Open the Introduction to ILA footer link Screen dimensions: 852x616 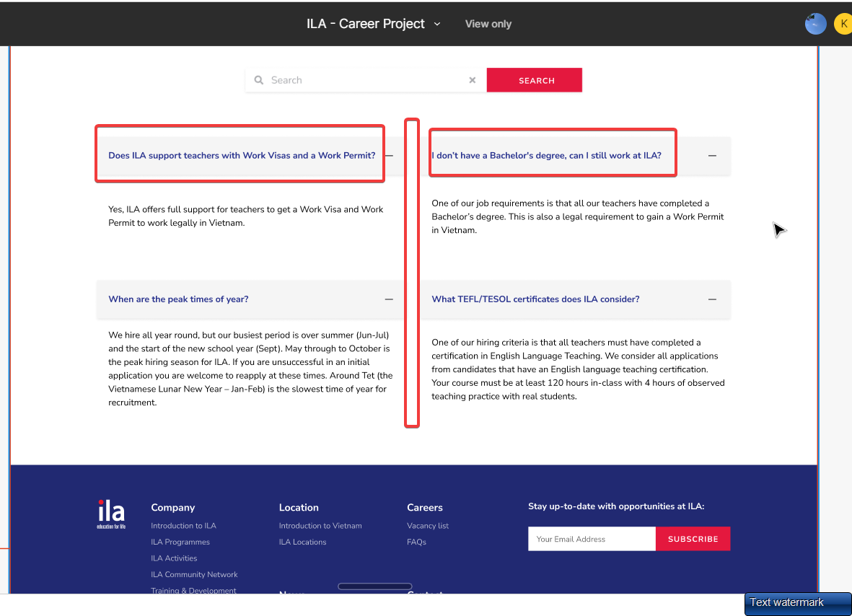[184, 526]
